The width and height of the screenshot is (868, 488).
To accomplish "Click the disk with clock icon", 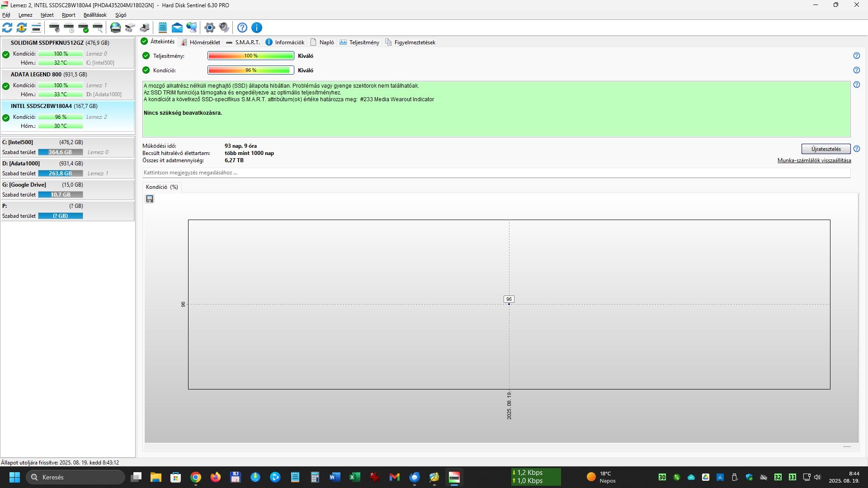I will 69,28.
